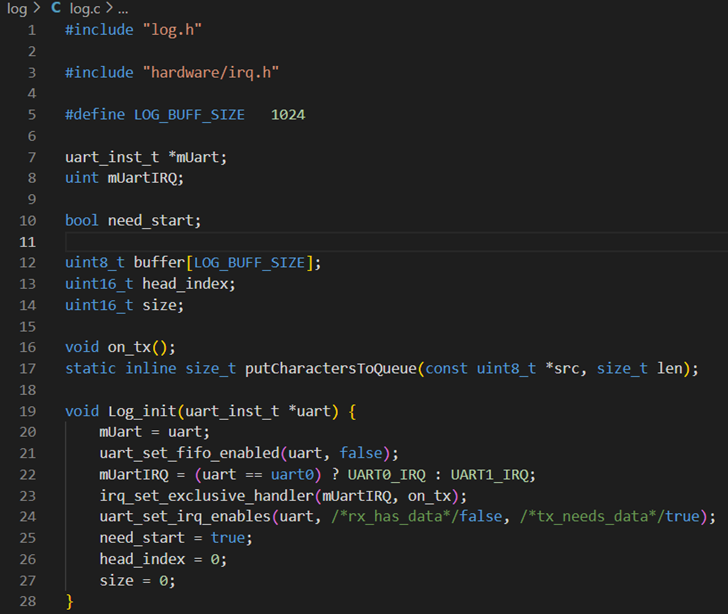Image resolution: width=728 pixels, height=614 pixels.
Task: Click the C language file icon in breadcrumb
Action: [x=56, y=7]
